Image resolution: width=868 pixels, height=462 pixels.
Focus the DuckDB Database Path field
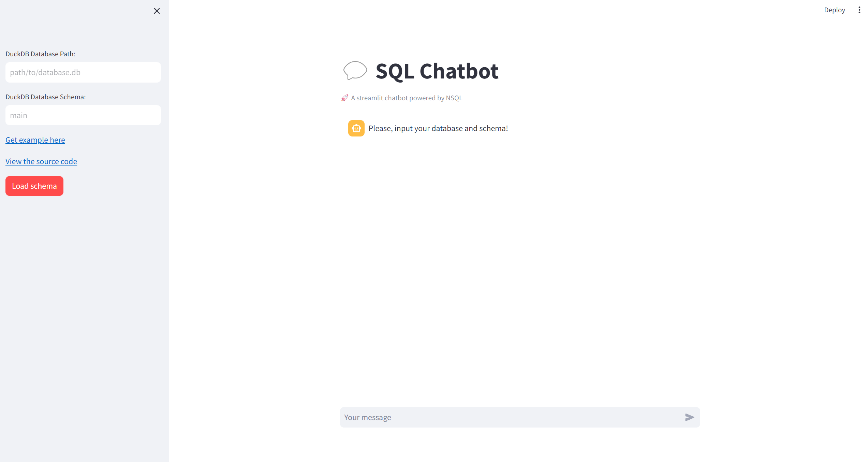(x=83, y=72)
